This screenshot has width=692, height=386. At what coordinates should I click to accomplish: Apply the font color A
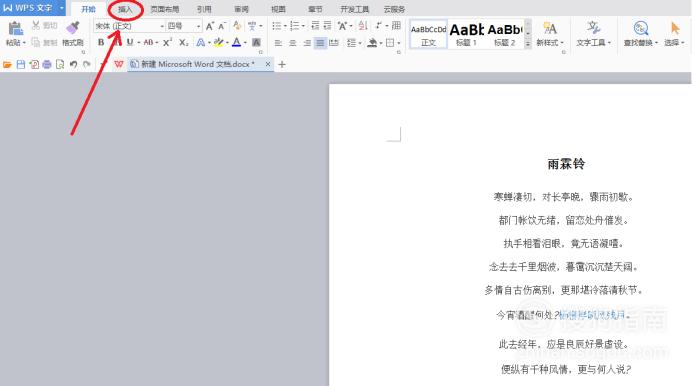(x=237, y=42)
